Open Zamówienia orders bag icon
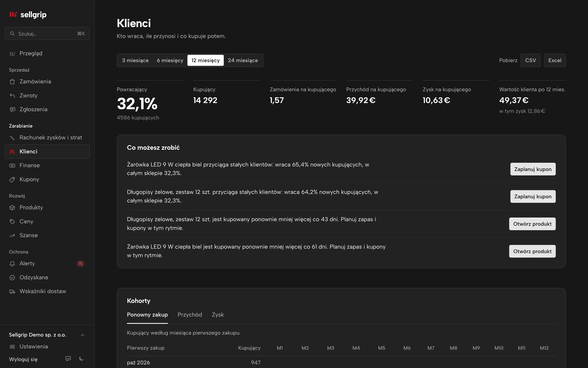 (12, 82)
